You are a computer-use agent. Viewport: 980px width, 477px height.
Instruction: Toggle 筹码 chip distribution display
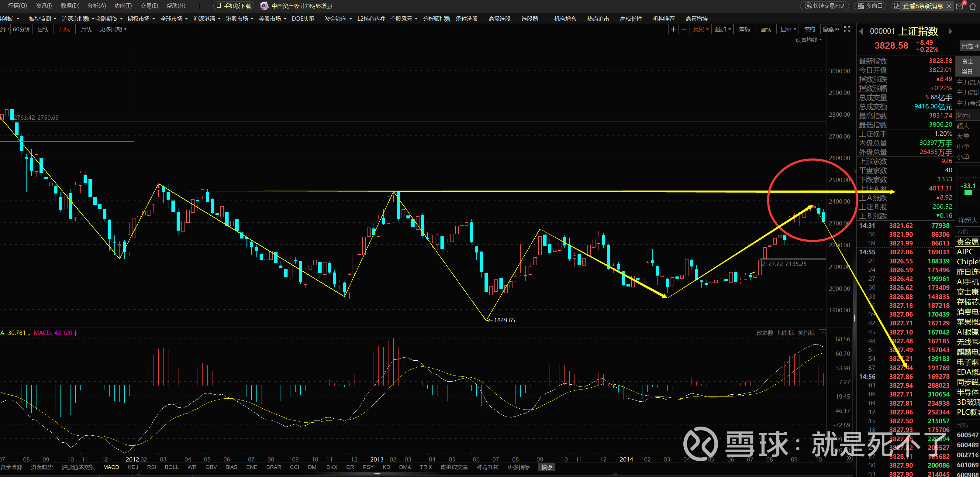(x=744, y=29)
